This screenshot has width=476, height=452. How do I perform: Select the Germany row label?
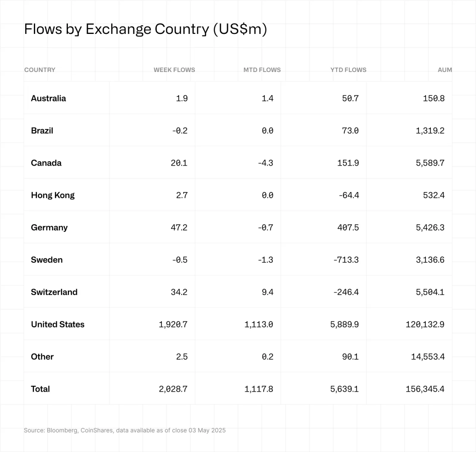pos(49,228)
